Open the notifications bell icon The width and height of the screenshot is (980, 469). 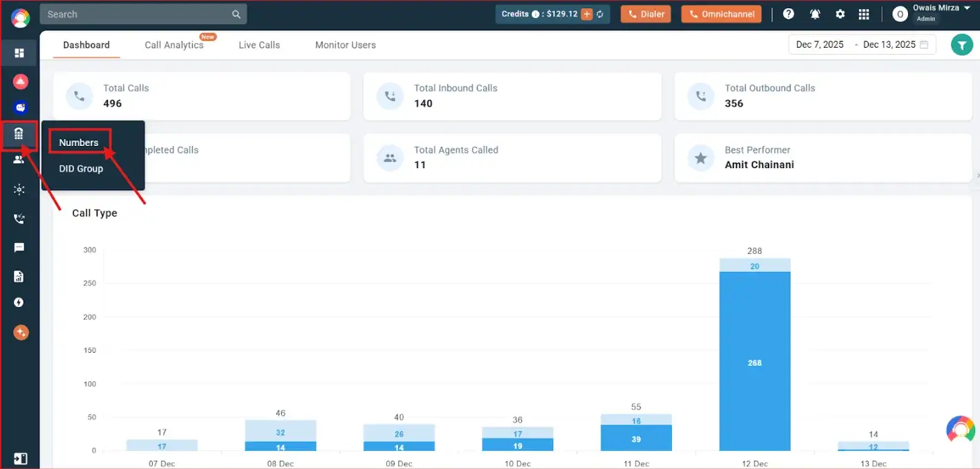pos(815,14)
